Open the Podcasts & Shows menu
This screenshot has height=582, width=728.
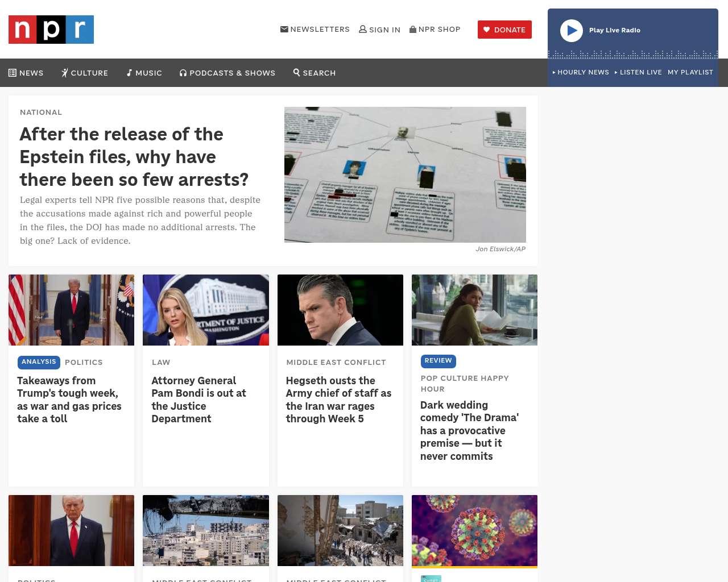(x=227, y=73)
